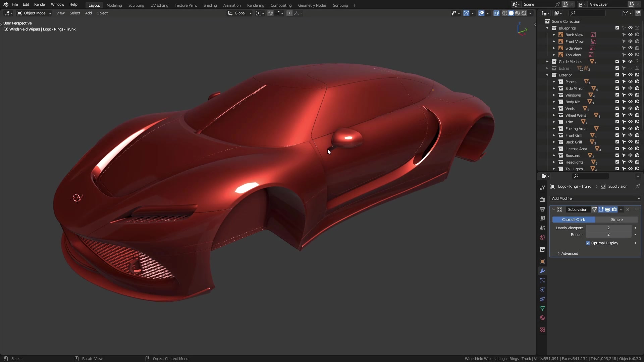Image resolution: width=644 pixels, height=362 pixels.
Task: Toggle viewport overlays display
Action: (x=481, y=13)
